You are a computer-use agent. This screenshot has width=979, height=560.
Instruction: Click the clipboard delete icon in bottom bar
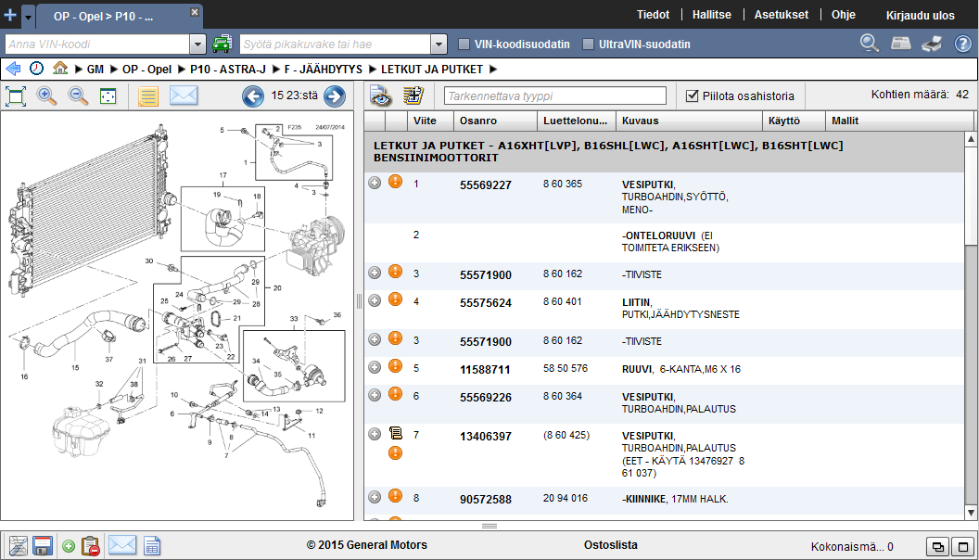click(x=91, y=546)
